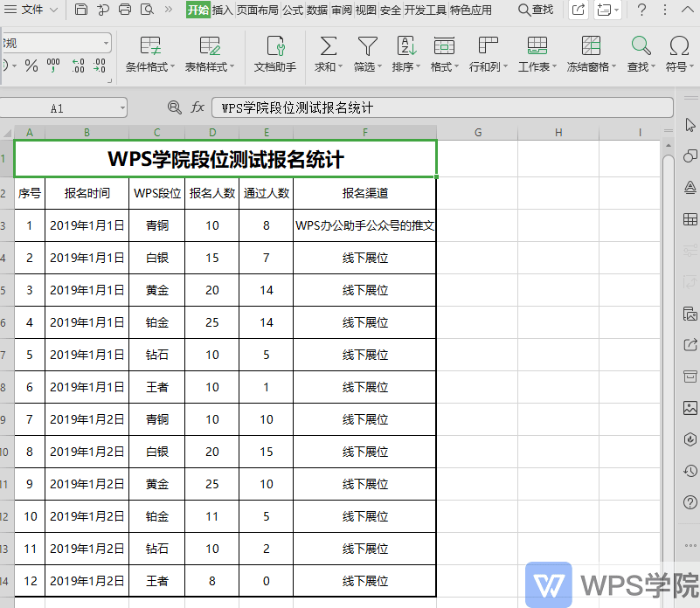
Task: Switch to the 公式 ribbon tab
Action: coord(293,10)
